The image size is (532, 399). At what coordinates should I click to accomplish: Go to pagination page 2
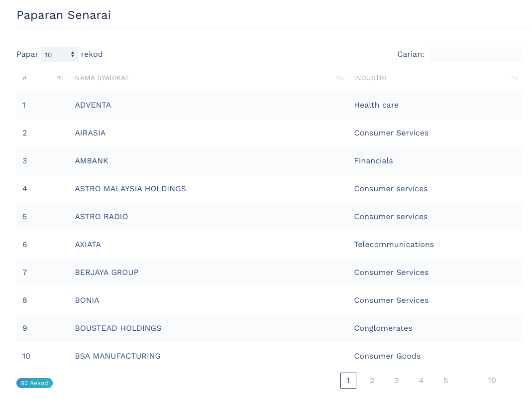(372, 381)
